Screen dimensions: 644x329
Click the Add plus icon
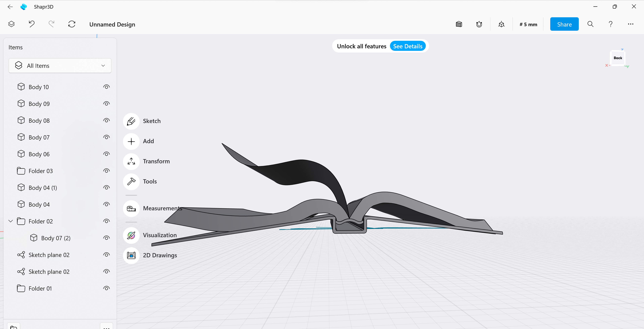point(131,141)
